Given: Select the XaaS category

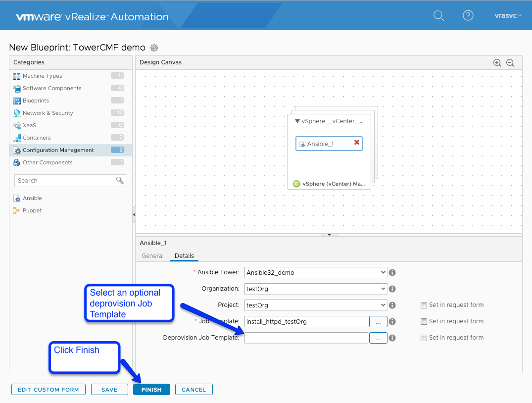Looking at the screenshot, I should (71, 125).
